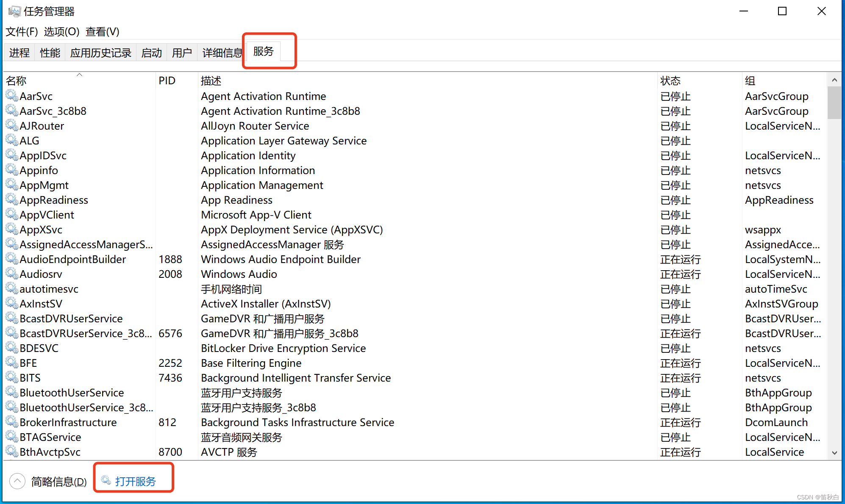Sort by the 名称 column header
Screen dimensions: 845x504
[x=80, y=80]
